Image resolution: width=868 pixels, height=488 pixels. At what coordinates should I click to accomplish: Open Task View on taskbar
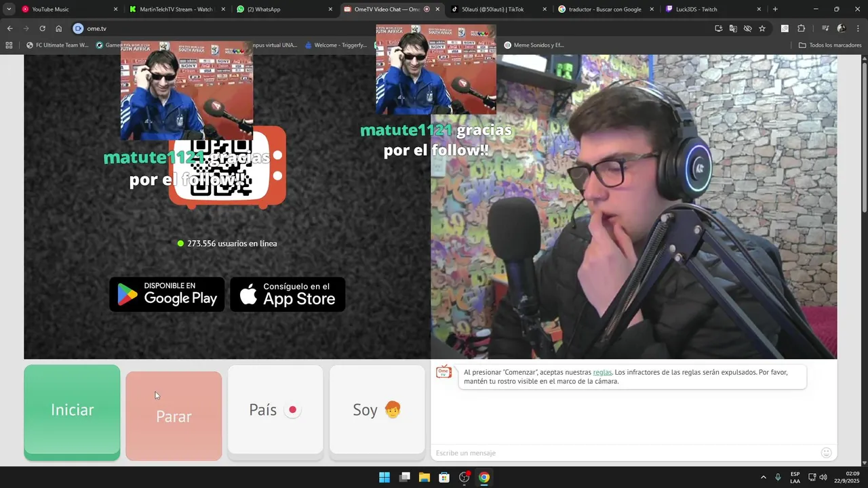pos(405,477)
